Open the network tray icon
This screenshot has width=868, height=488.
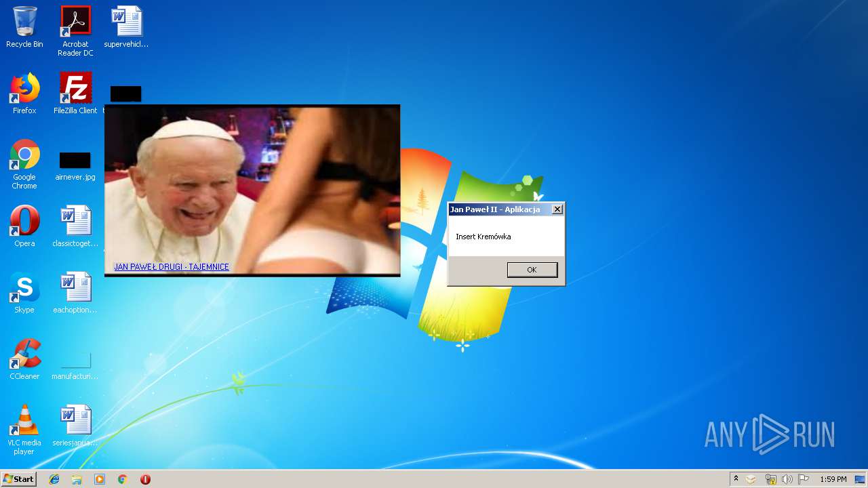tap(770, 479)
